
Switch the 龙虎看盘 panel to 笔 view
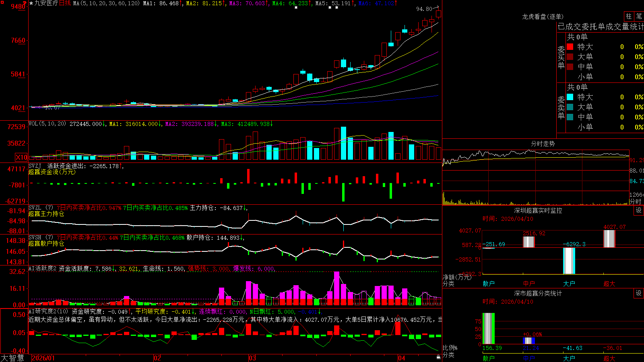639,16
